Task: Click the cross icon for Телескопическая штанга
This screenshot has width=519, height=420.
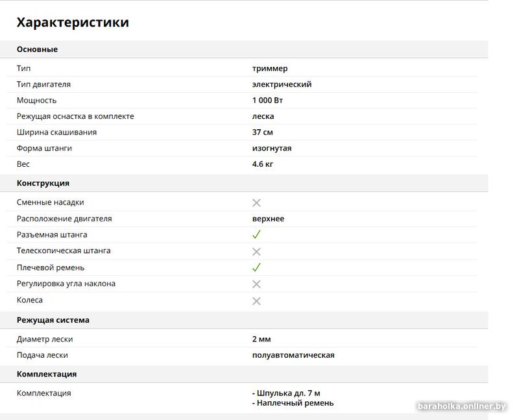Action: pyautogui.click(x=256, y=251)
